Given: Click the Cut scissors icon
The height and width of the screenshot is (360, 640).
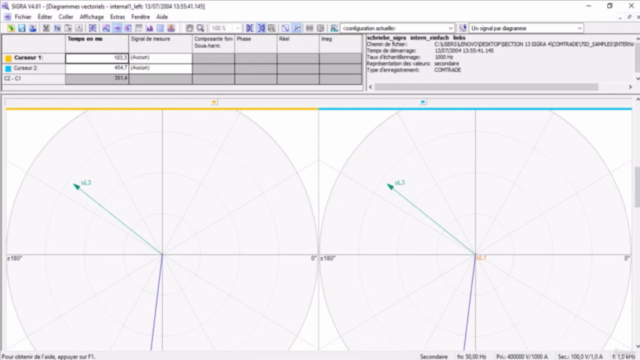Looking at the screenshot, I should click(x=46, y=28).
